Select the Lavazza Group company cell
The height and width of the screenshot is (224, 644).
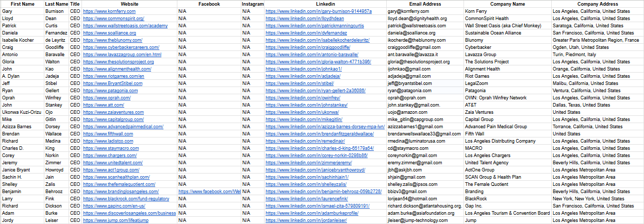(x=481, y=54)
